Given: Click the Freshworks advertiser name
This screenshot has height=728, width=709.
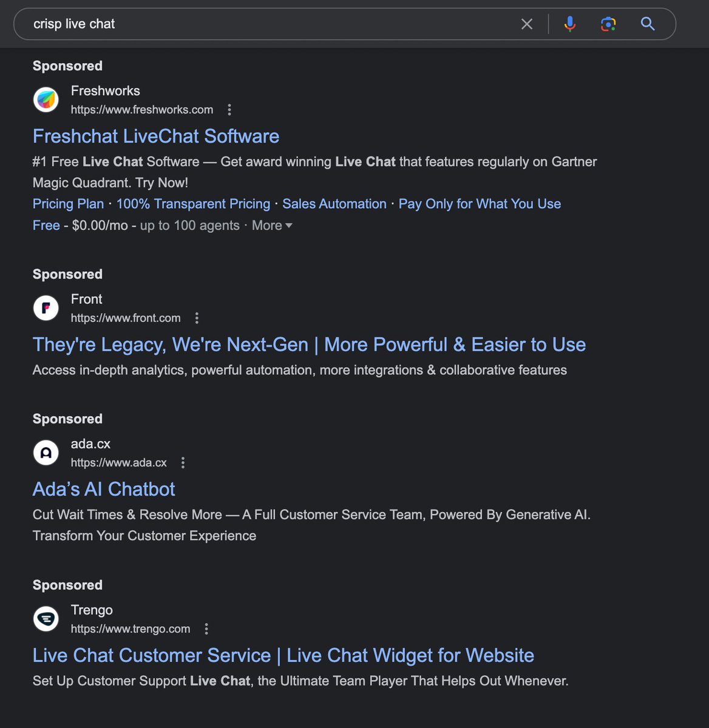Looking at the screenshot, I should pyautogui.click(x=105, y=91).
